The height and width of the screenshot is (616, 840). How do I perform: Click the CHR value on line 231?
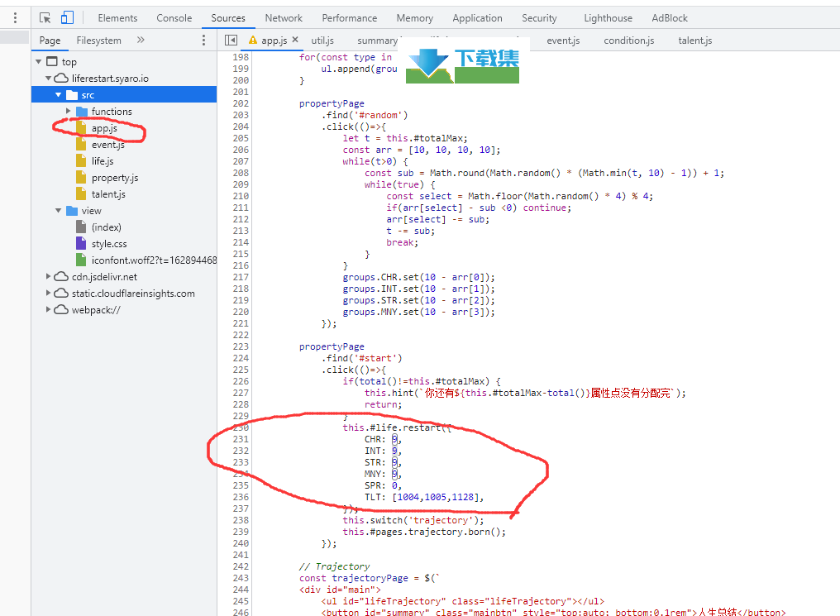pyautogui.click(x=395, y=439)
